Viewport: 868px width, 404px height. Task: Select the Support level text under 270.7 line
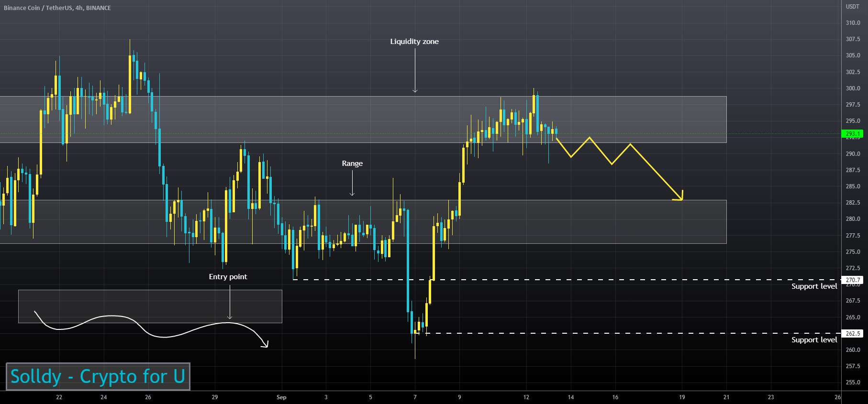[814, 286]
